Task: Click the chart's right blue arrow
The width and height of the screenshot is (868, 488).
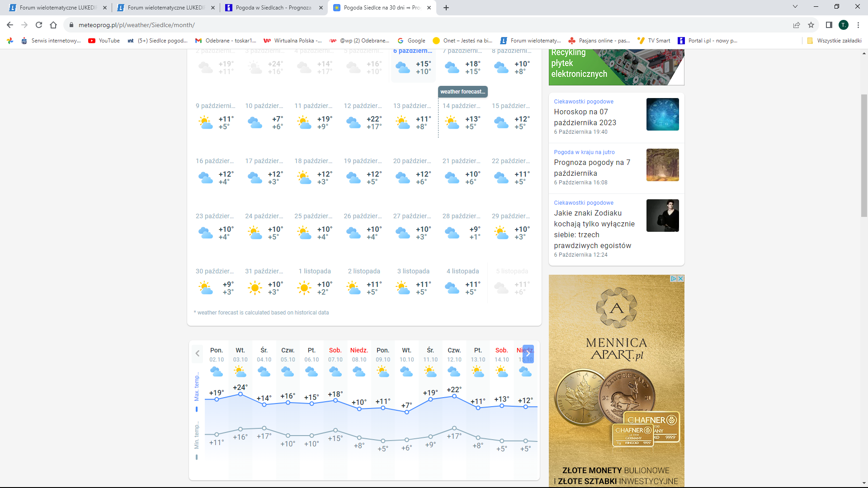Action: 528,353
